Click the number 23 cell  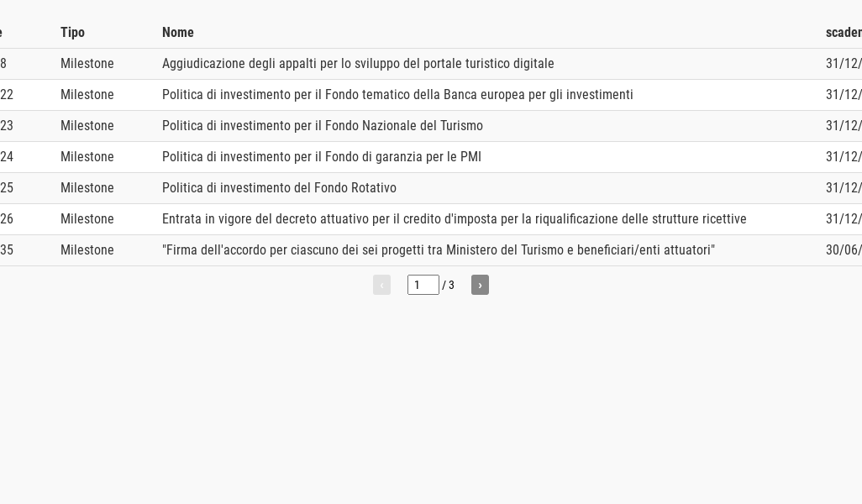tap(7, 126)
